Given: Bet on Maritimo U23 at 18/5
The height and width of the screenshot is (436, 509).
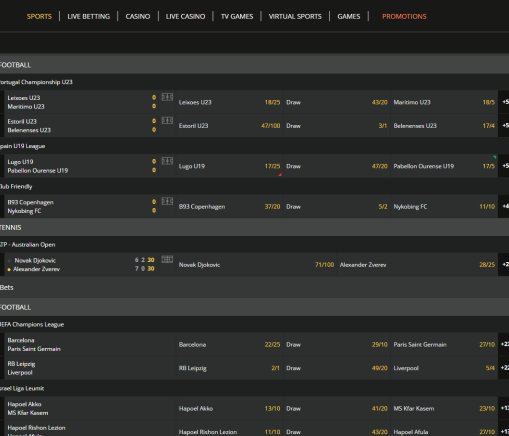Looking at the screenshot, I should (x=444, y=102).
